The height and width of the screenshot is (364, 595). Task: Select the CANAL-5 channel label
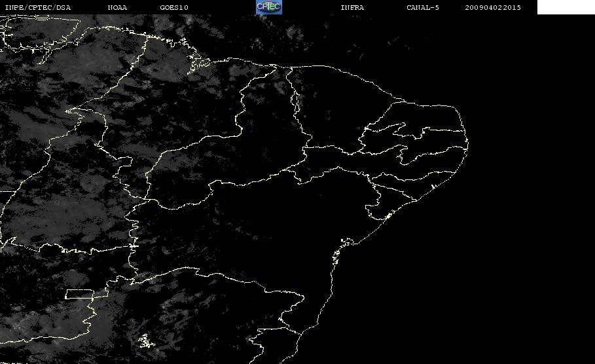tap(423, 7)
